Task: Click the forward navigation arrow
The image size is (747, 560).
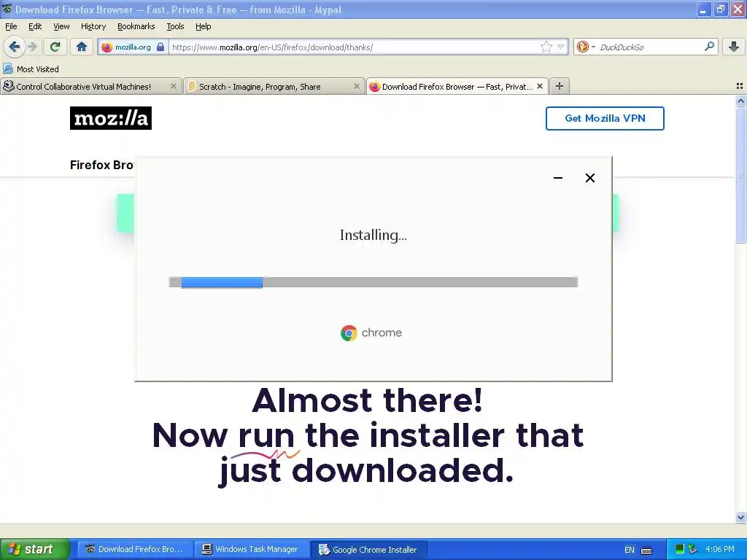Action: [x=32, y=47]
